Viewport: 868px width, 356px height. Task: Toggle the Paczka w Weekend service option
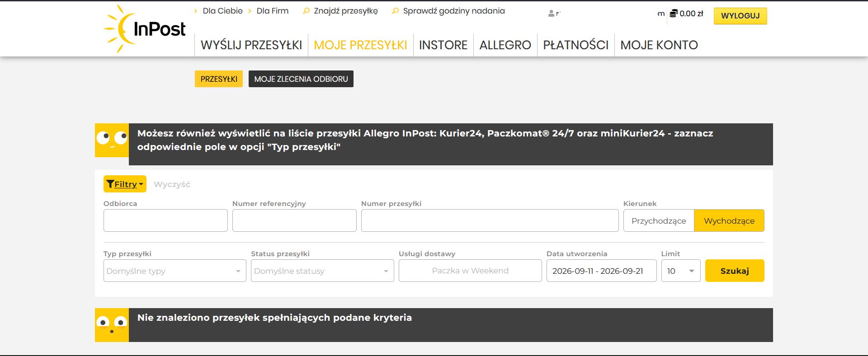(x=470, y=271)
